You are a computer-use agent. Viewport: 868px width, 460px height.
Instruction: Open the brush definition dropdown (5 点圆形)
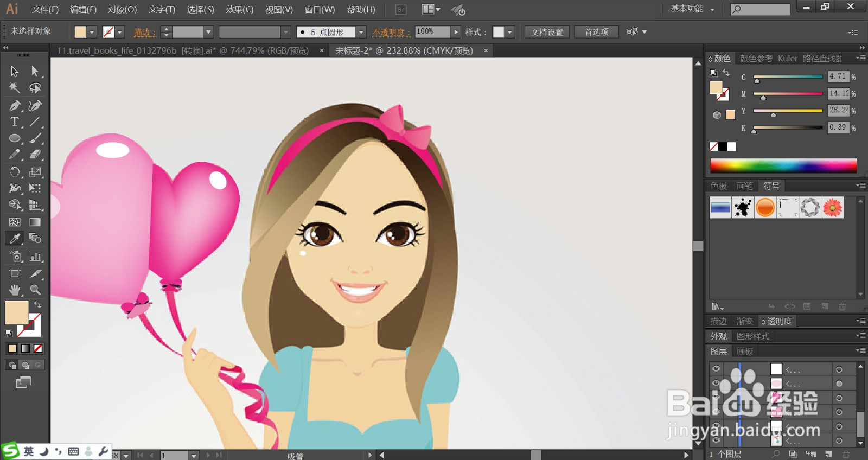click(361, 32)
